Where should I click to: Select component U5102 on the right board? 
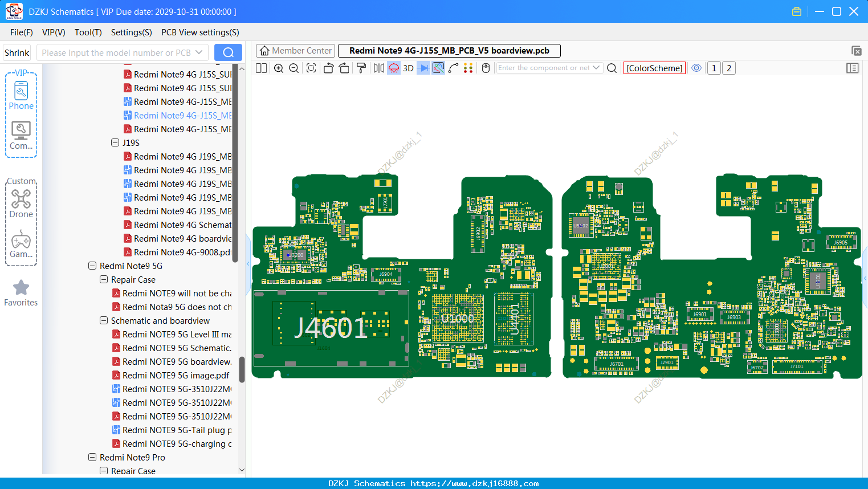click(x=580, y=226)
